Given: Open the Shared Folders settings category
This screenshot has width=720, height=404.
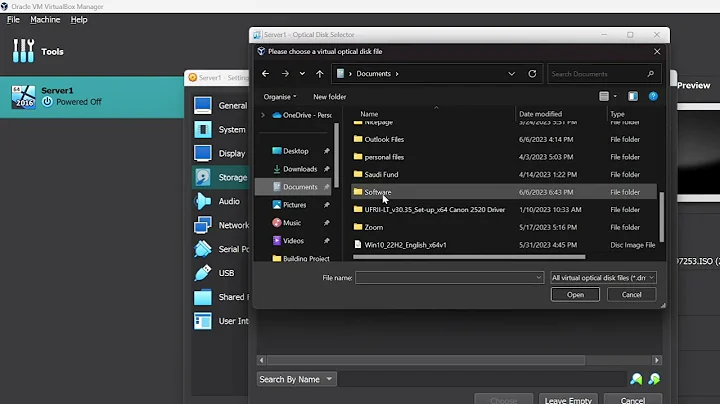Looking at the screenshot, I should (220, 297).
